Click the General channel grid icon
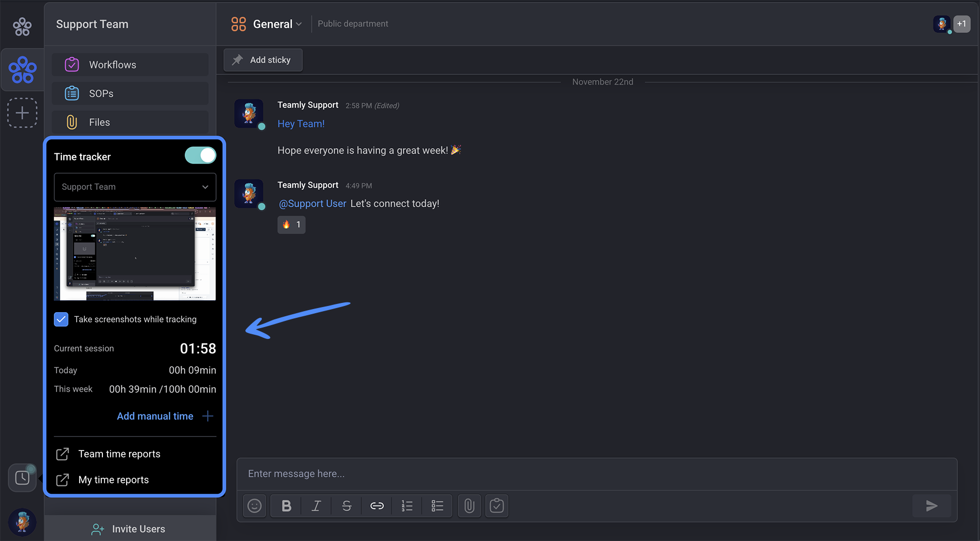Screen dimensions: 980x541 [x=239, y=24]
